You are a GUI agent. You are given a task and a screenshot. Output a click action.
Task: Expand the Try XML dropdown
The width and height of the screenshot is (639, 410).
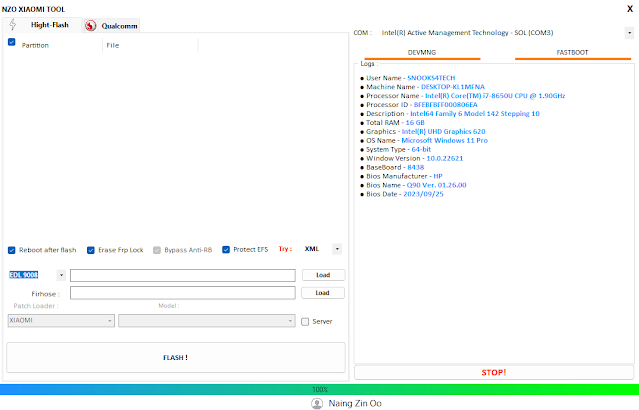click(337, 249)
